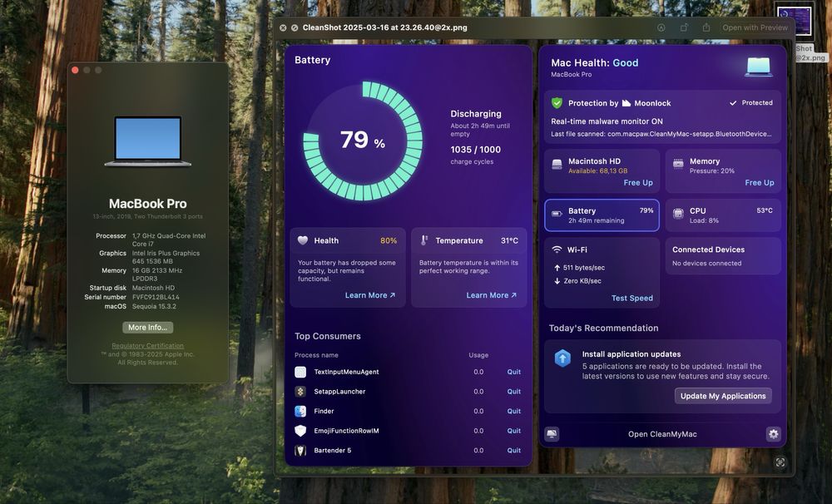Click the "No devices connected" text

click(x=706, y=263)
